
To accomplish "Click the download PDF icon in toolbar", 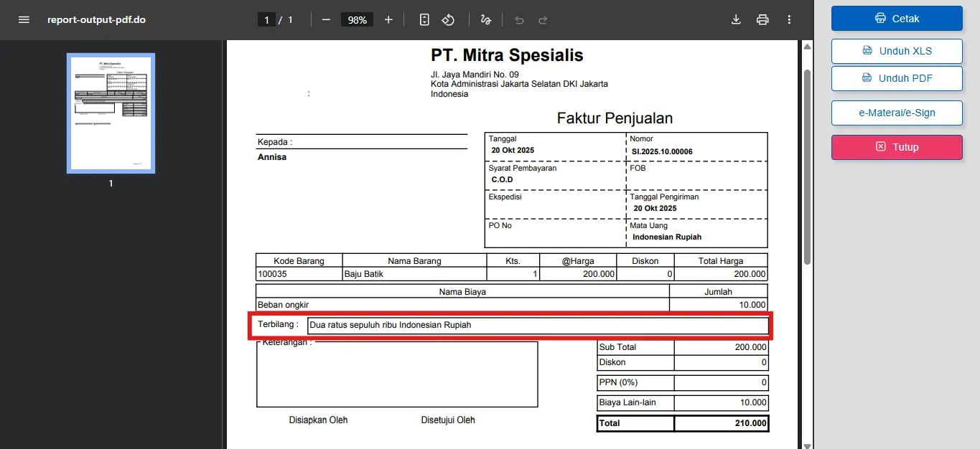I will tap(735, 19).
